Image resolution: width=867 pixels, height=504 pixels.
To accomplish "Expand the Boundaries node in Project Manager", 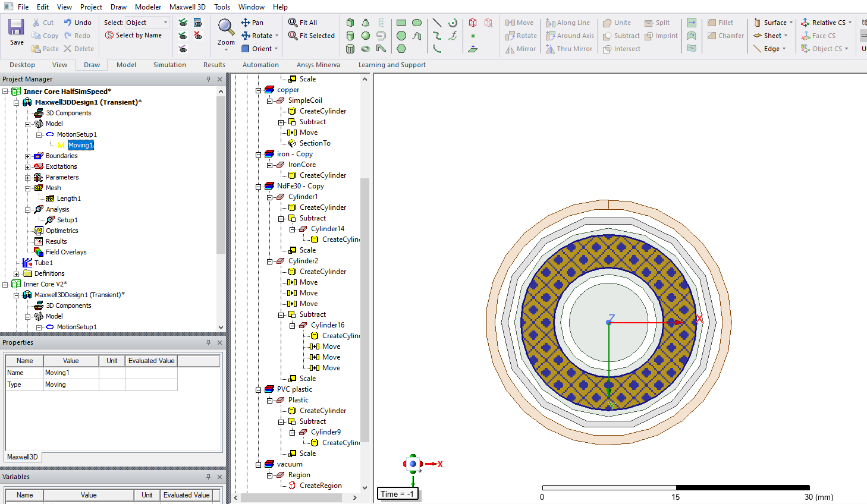I will (x=28, y=156).
